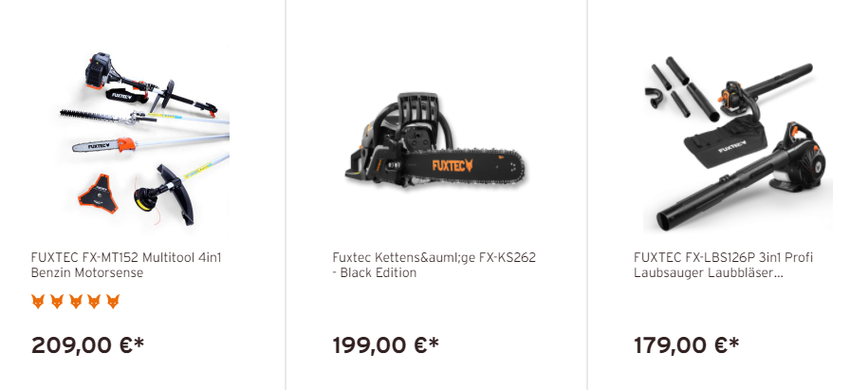The image size is (868, 390).
Task: Open FUXTEC FX-MT152 Multitool 4in1 title link
Action: (x=126, y=265)
